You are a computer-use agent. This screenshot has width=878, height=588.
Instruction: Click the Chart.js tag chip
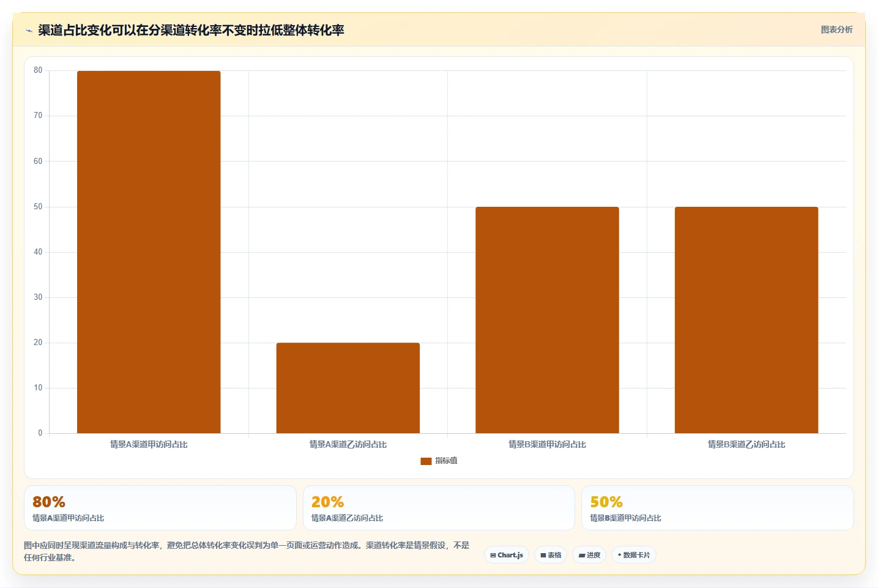click(x=507, y=555)
